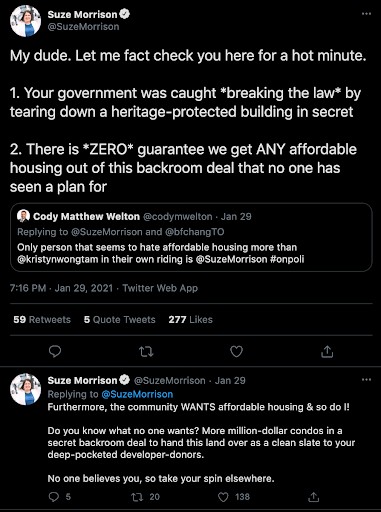View the 5 Quote Tweets
This screenshot has width=381, height=512.
pyautogui.click(x=120, y=319)
